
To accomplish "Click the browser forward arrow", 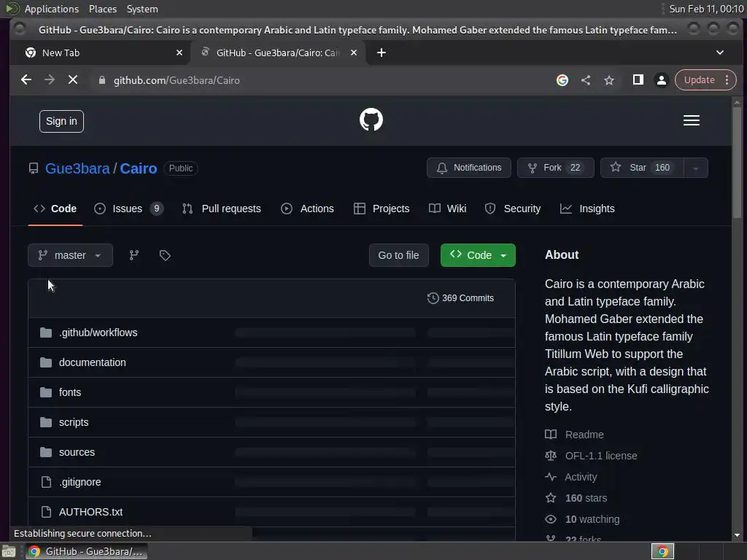I will click(50, 79).
